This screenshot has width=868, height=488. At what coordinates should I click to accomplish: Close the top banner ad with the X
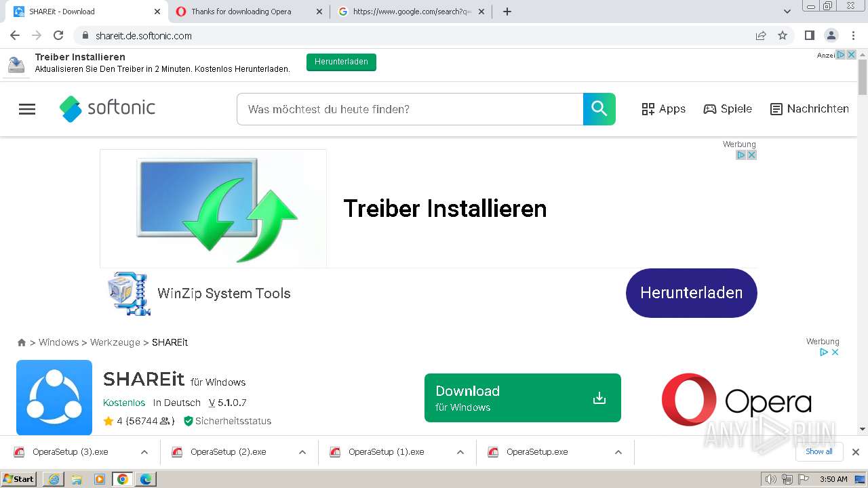pyautogui.click(x=852, y=55)
